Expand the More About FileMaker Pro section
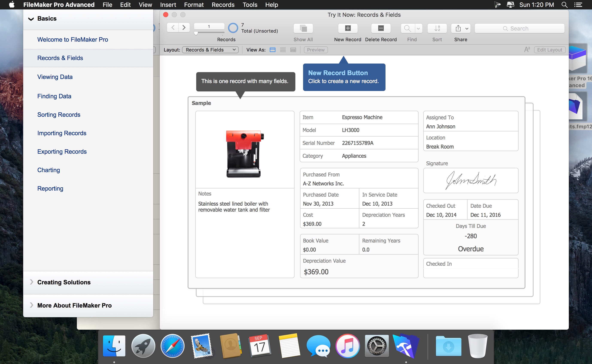 click(74, 305)
